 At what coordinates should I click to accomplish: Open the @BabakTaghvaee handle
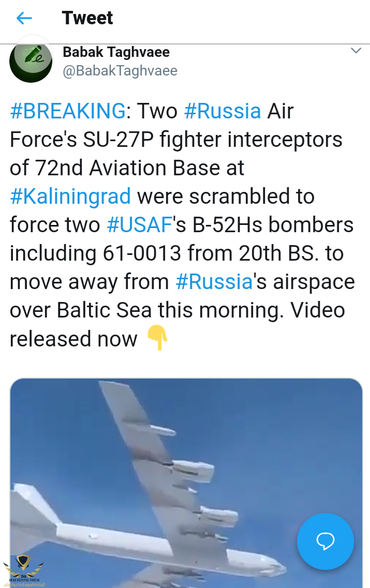click(120, 70)
